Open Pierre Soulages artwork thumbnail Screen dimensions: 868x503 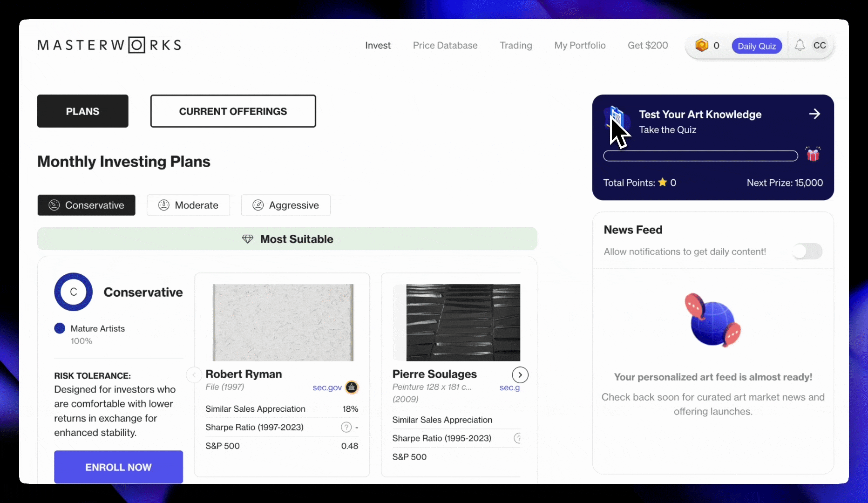coord(463,322)
